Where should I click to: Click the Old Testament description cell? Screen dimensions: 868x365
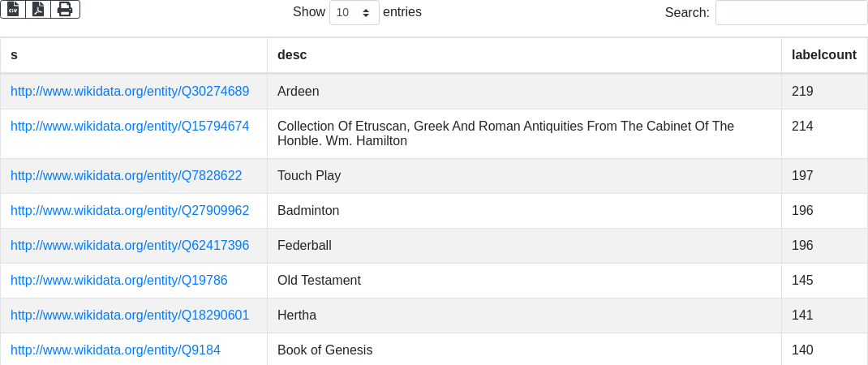pos(319,281)
